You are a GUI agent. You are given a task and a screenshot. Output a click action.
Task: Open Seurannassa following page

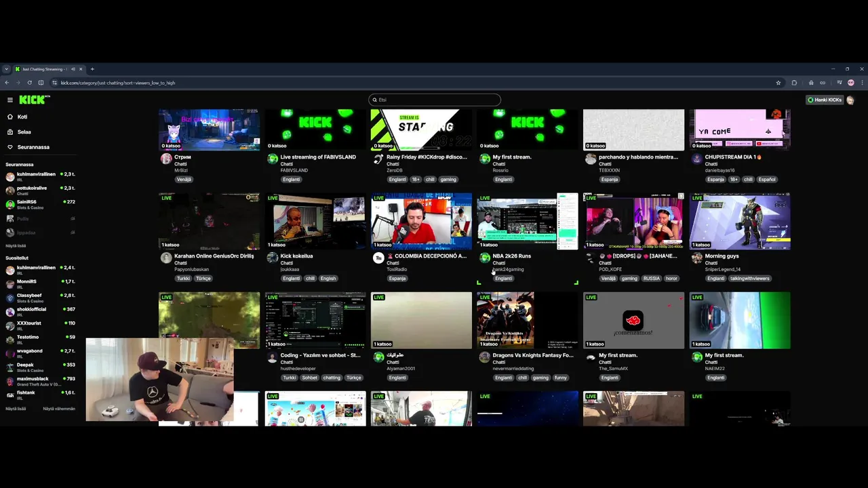pyautogui.click(x=33, y=146)
